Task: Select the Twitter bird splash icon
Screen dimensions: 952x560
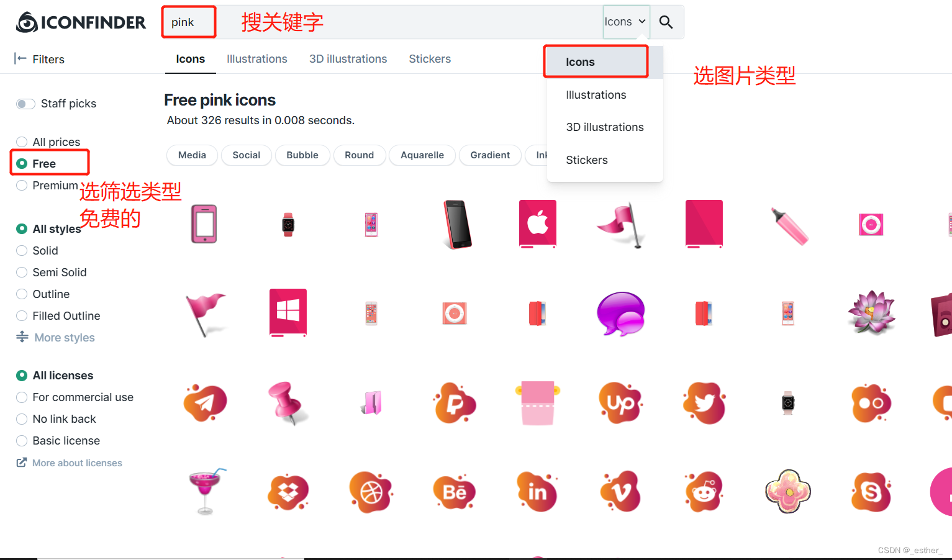Action: tap(704, 403)
